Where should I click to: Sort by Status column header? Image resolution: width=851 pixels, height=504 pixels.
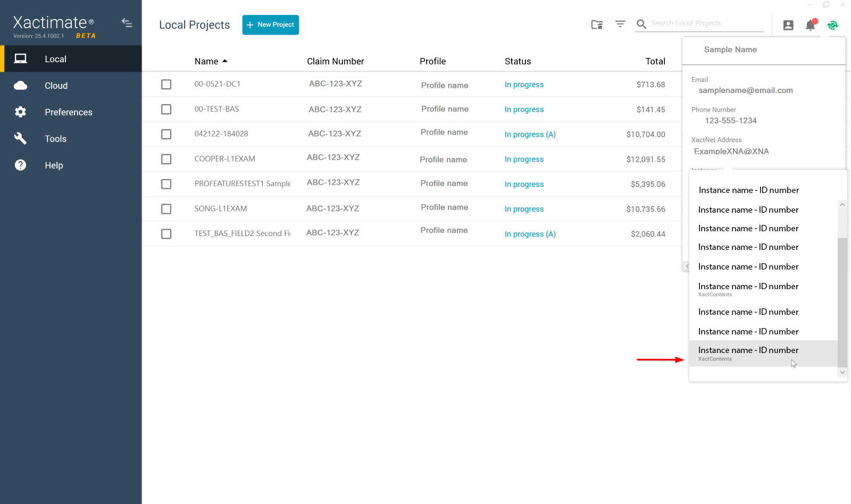coord(518,61)
